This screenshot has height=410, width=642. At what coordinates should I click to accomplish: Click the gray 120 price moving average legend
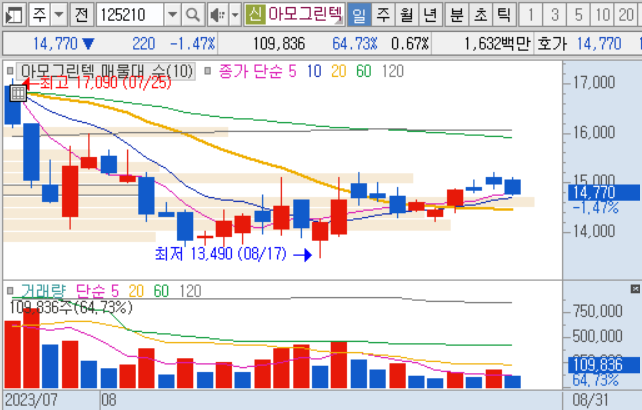[393, 71]
